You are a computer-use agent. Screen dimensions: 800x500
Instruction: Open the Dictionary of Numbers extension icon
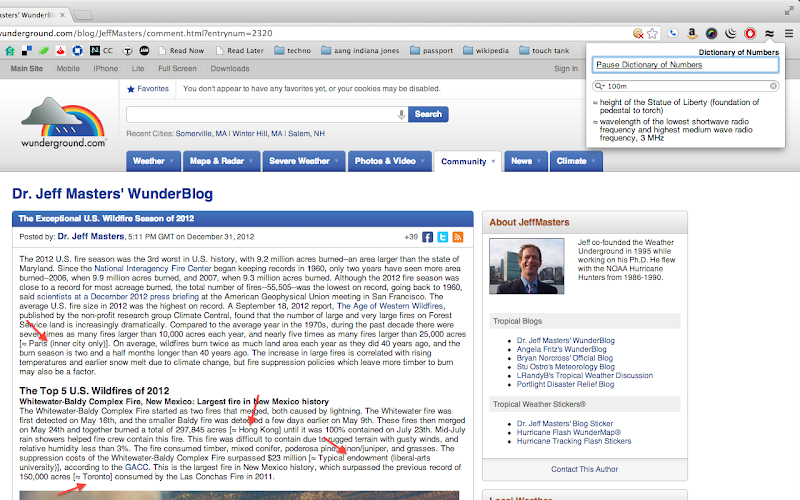tap(769, 34)
